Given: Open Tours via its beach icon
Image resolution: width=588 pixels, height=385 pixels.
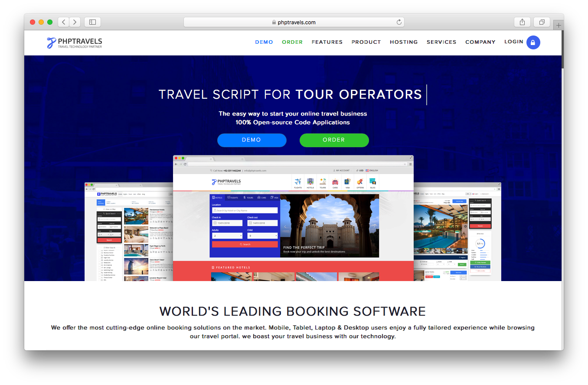Looking at the screenshot, I should (x=323, y=181).
